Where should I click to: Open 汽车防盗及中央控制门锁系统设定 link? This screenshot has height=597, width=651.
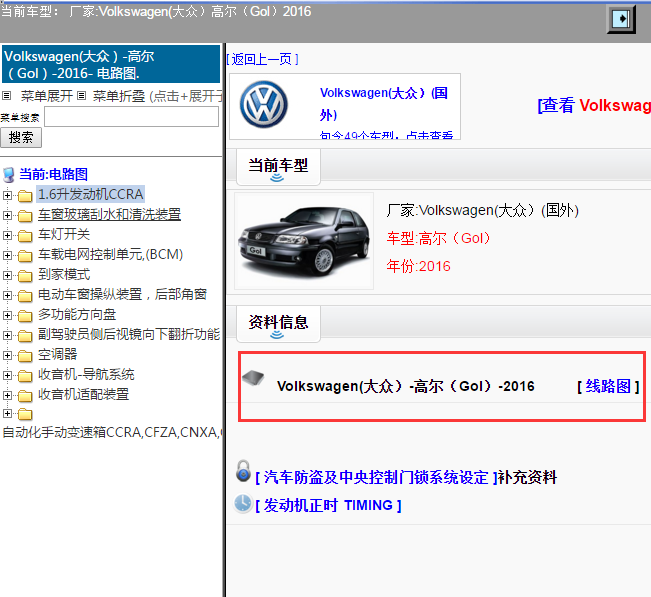376,477
